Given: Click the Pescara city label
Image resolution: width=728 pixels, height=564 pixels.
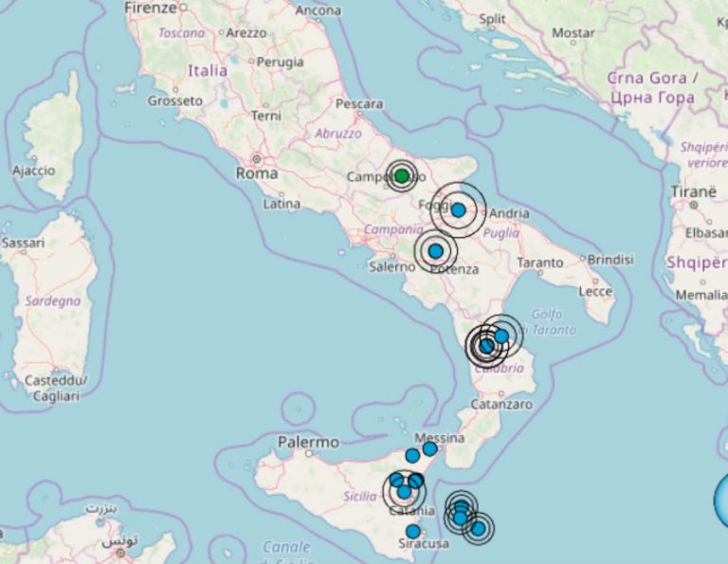Looking at the screenshot, I should 359,103.
